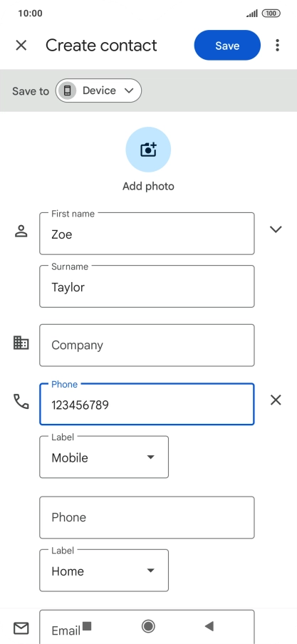The image size is (297, 644).
Task: Open the Mobile label dropdown
Action: (x=104, y=457)
